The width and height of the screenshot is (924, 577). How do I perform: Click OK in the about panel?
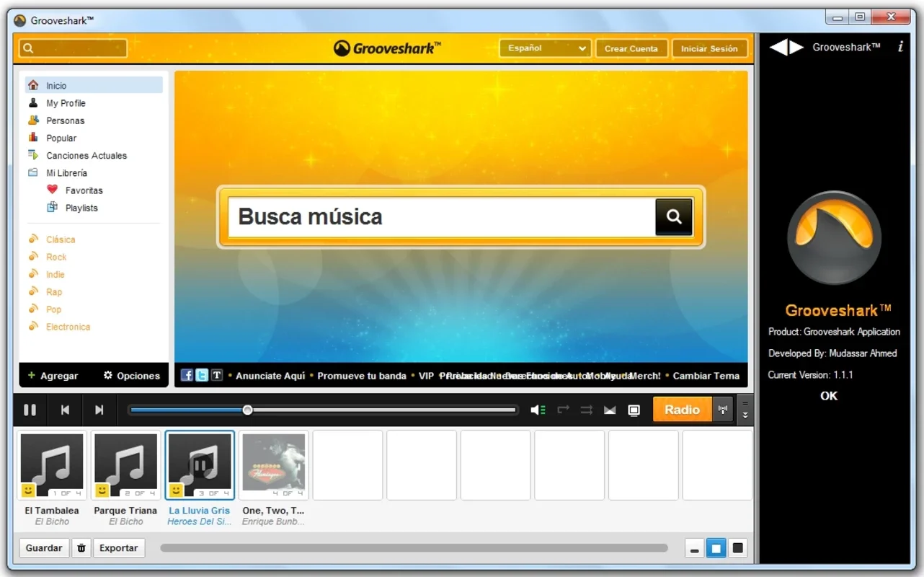point(829,395)
